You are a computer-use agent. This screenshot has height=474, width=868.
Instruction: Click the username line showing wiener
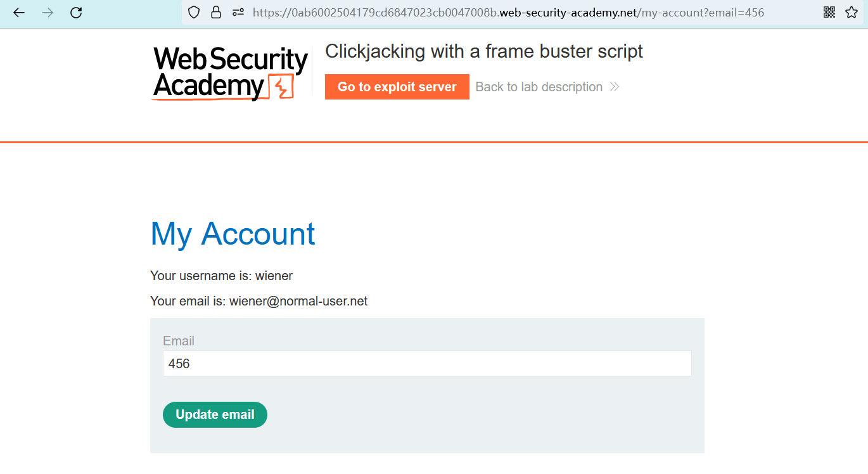point(221,276)
